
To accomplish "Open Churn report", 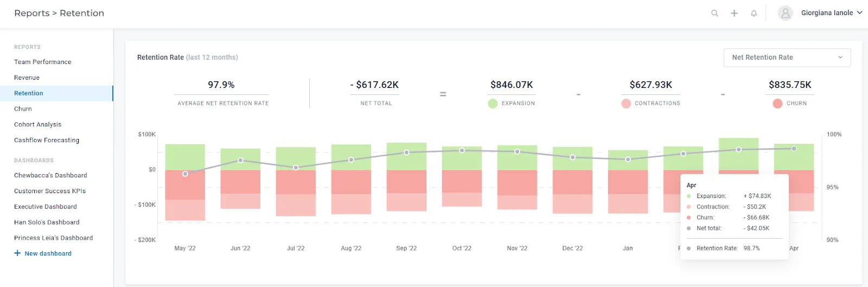I will click(23, 109).
